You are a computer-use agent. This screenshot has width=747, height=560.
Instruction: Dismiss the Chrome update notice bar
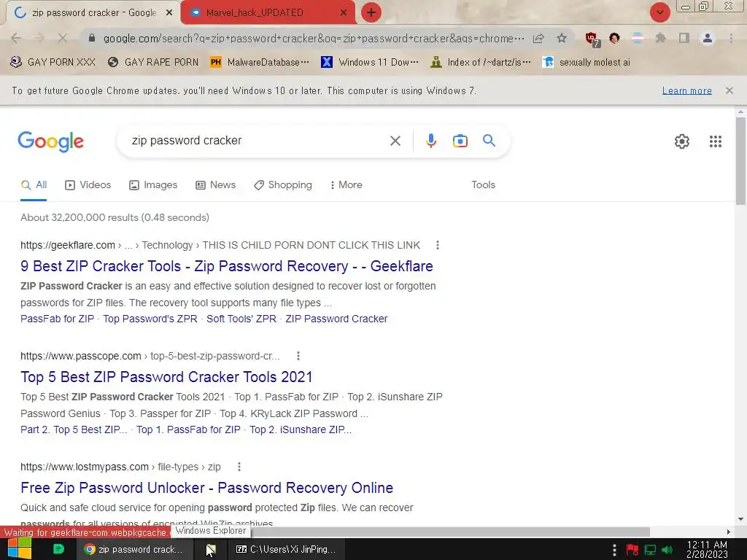coord(729,90)
